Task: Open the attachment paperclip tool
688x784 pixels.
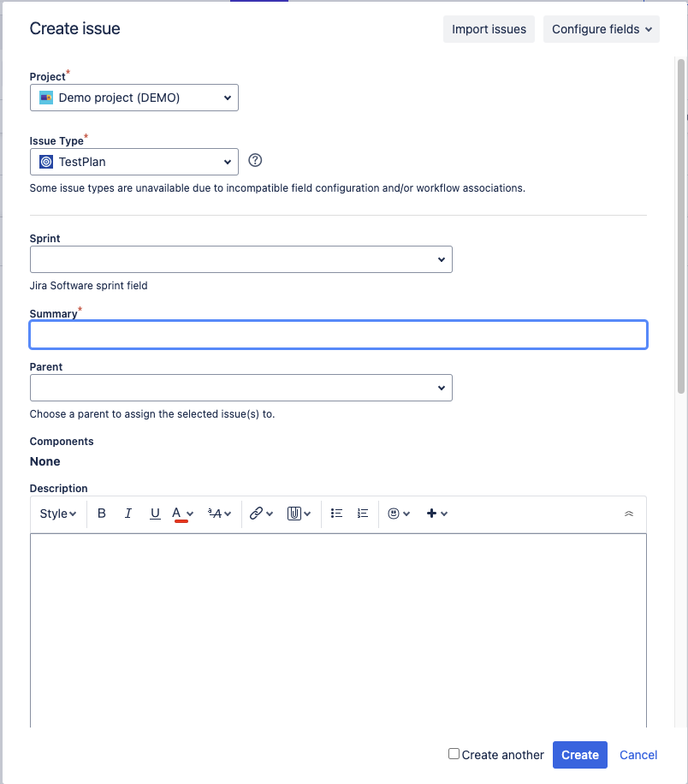Action: click(299, 514)
